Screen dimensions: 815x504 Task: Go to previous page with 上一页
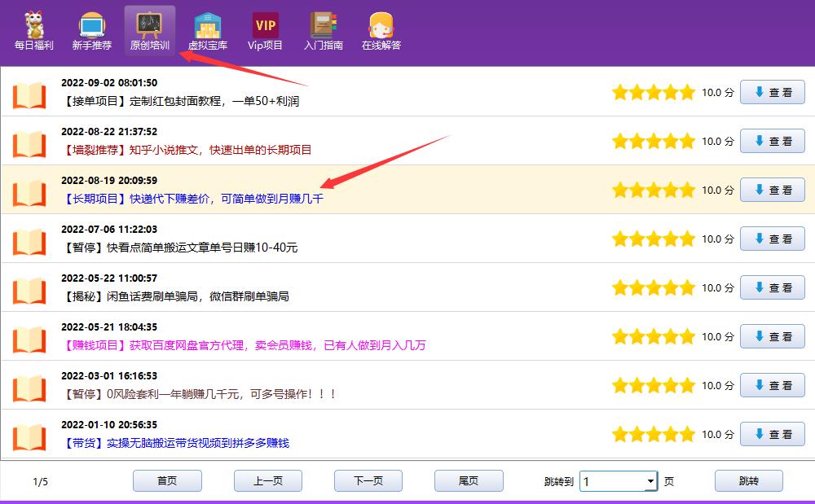click(267, 481)
